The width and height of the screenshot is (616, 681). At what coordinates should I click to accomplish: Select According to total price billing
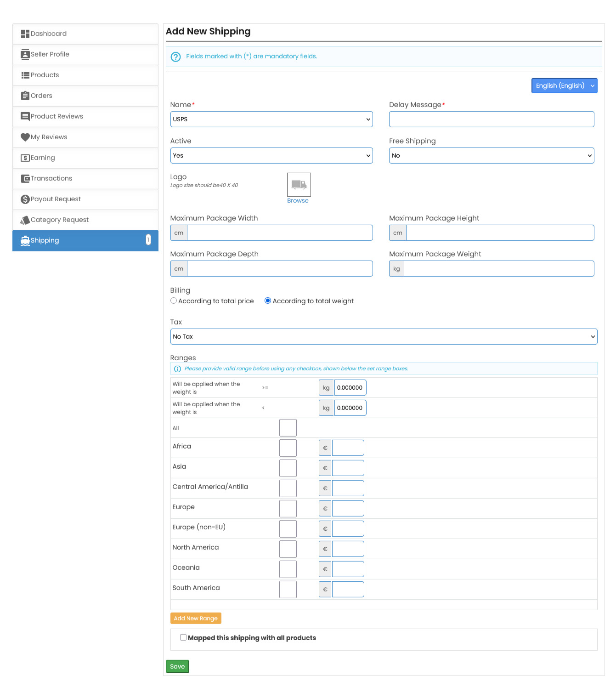(174, 301)
